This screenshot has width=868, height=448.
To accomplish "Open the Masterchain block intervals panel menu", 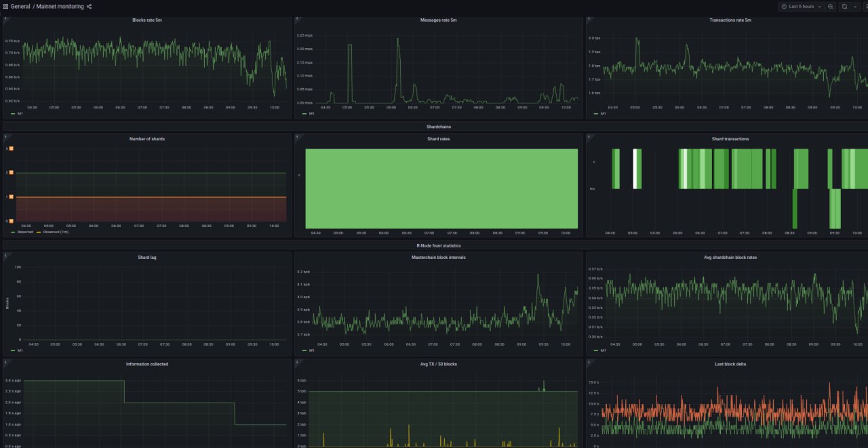I will [x=438, y=258].
